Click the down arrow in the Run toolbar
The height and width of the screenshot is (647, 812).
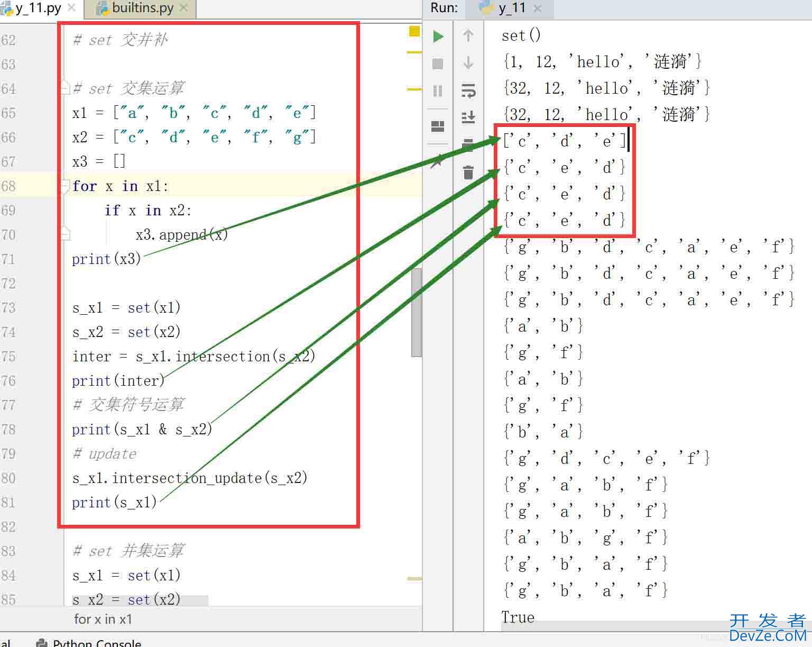tap(468, 63)
